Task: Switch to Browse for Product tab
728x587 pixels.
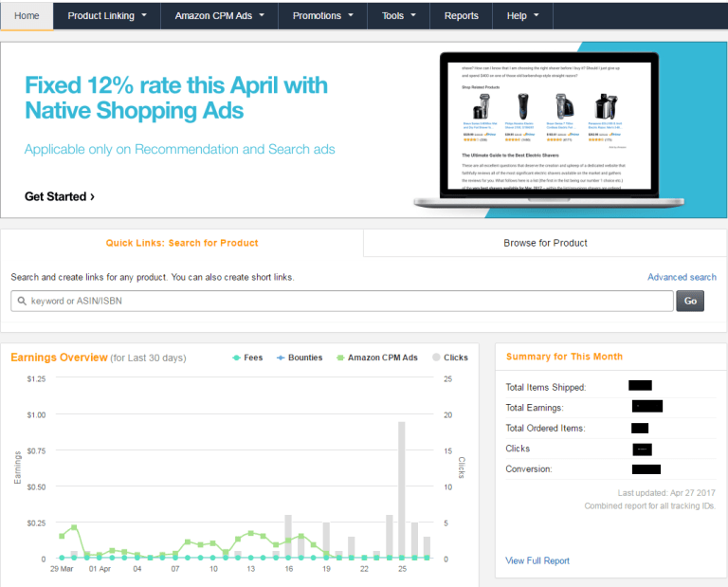Action: click(545, 243)
